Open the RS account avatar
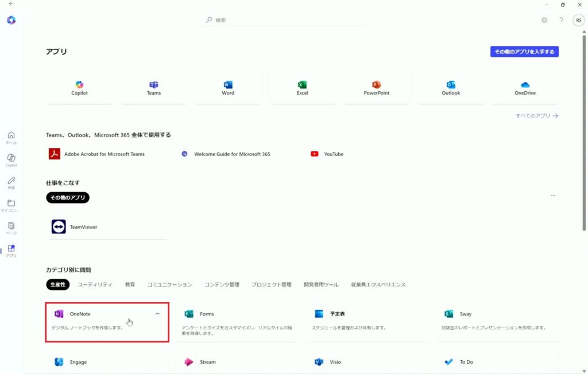Screen dimensions: 588x374 [x=579, y=20]
